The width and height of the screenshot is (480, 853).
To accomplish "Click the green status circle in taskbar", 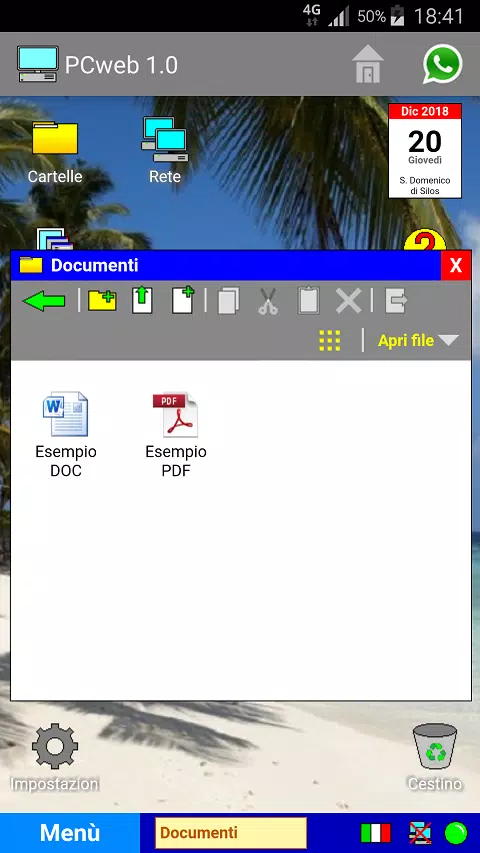I will pyautogui.click(x=456, y=833).
